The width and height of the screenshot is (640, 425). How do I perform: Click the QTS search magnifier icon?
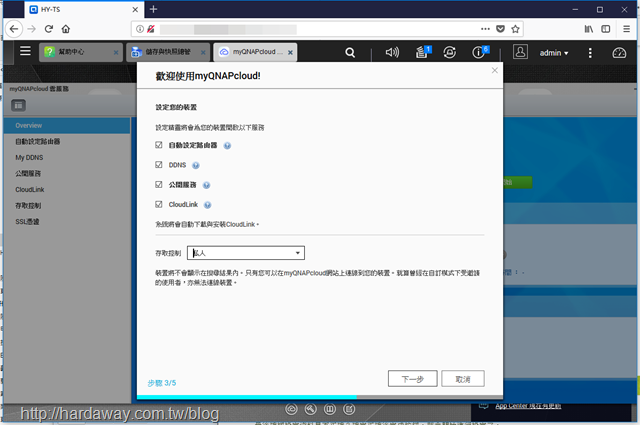tap(350, 52)
